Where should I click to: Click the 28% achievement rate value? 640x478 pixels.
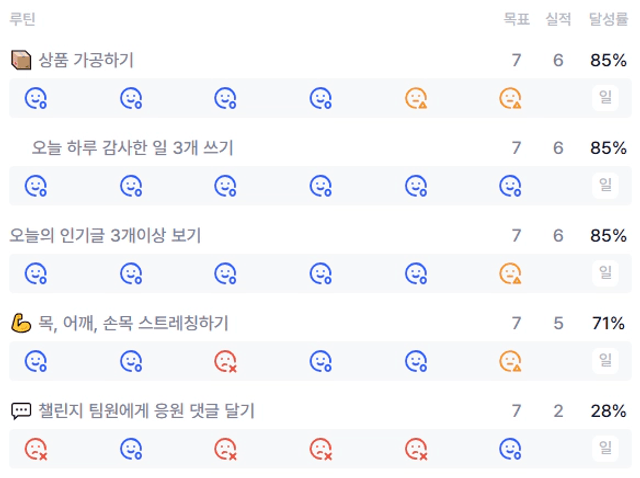point(608,411)
